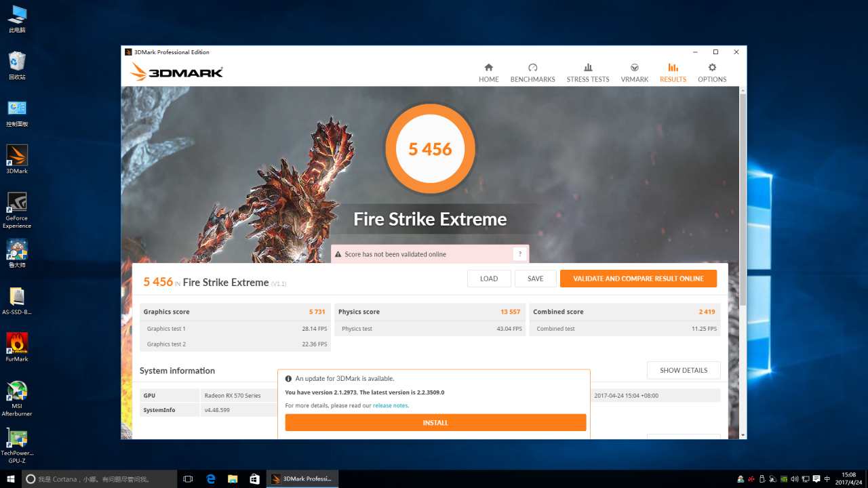Open the Windows Store from the taskbar
Image resolution: width=868 pixels, height=488 pixels.
click(254, 479)
